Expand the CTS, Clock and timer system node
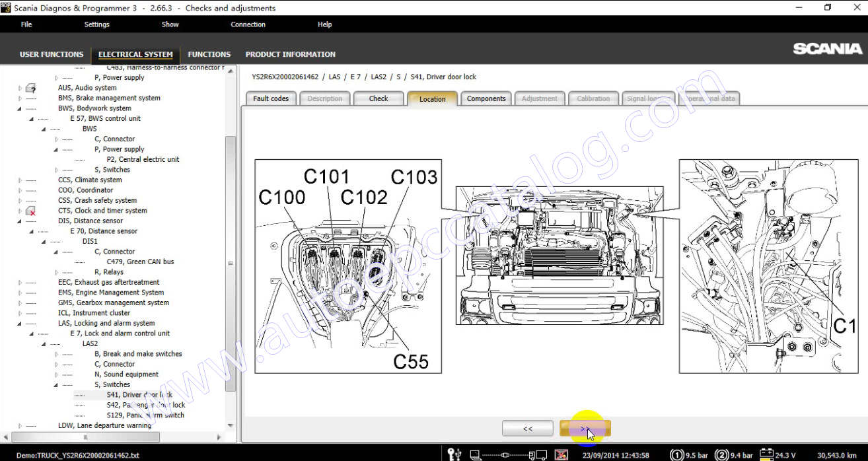Viewport: 868px width, 461px height. pos(20,211)
